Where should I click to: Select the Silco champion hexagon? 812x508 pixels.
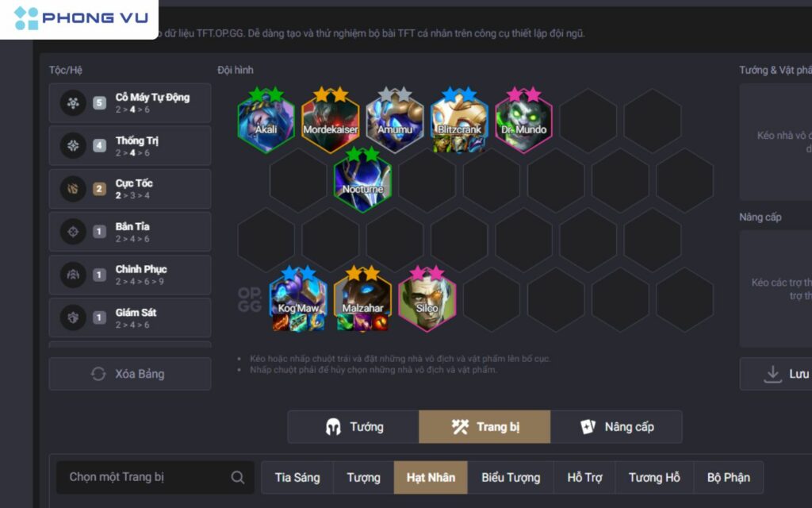coord(427,299)
